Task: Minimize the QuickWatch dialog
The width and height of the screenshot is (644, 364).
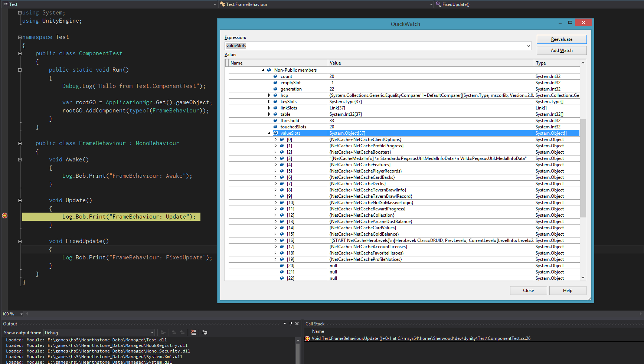Action: coord(560,23)
